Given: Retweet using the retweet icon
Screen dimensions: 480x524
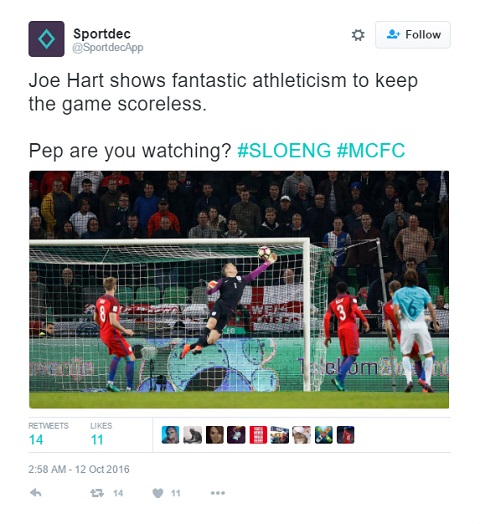Looking at the screenshot, I should (97, 493).
